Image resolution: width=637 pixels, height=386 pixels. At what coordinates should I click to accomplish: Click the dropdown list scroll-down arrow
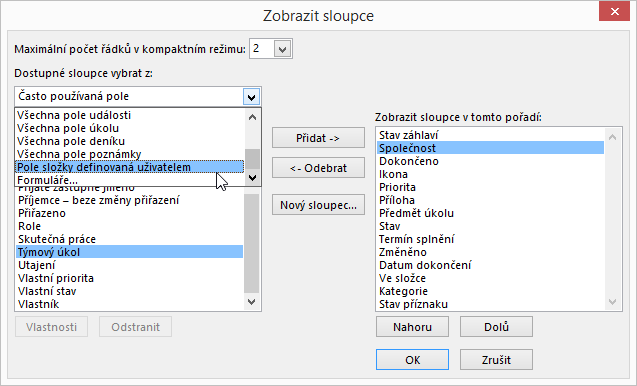click(252, 178)
